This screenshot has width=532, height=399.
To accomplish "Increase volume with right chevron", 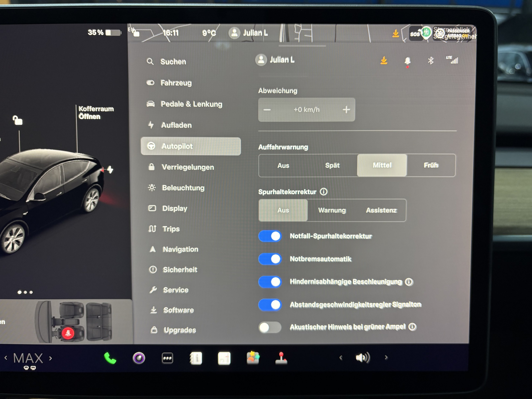I will [x=386, y=358].
